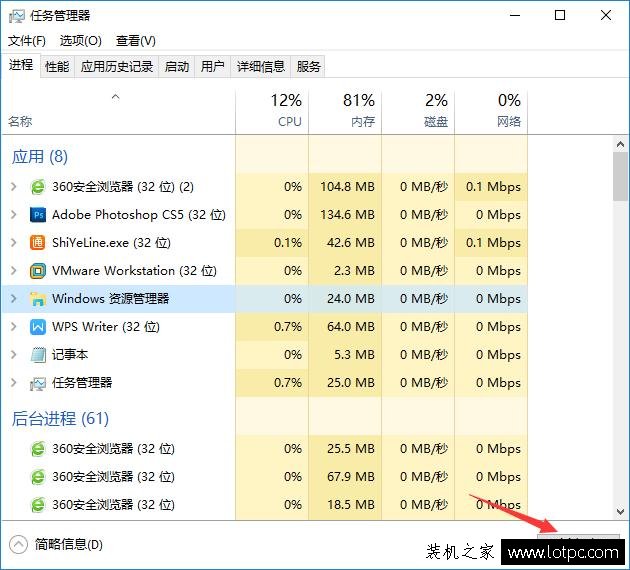This screenshot has width=630, height=570.
Task: Click the 134.6 MB memory value
Action: pos(347,215)
